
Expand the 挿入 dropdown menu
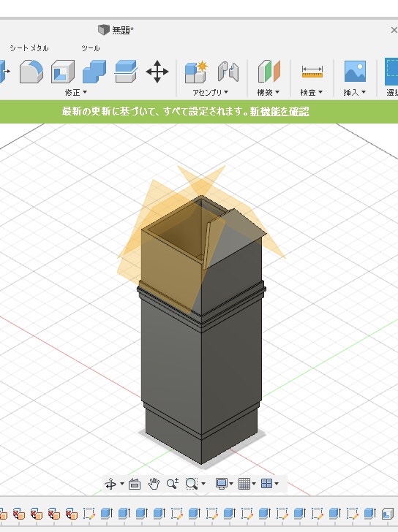[x=355, y=92]
